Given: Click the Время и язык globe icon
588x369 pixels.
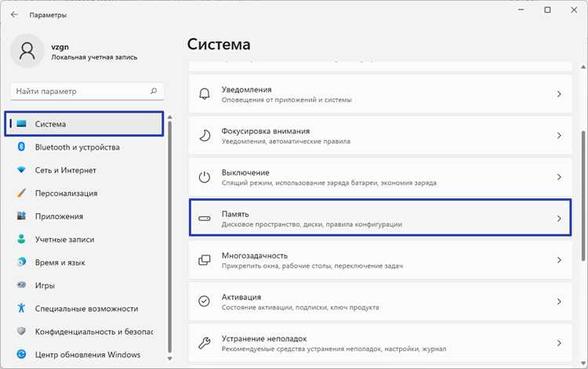Looking at the screenshot, I should (x=21, y=262).
